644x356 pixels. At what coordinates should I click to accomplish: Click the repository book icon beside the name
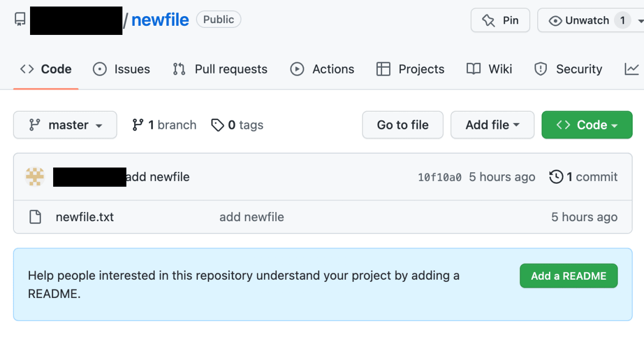point(20,20)
